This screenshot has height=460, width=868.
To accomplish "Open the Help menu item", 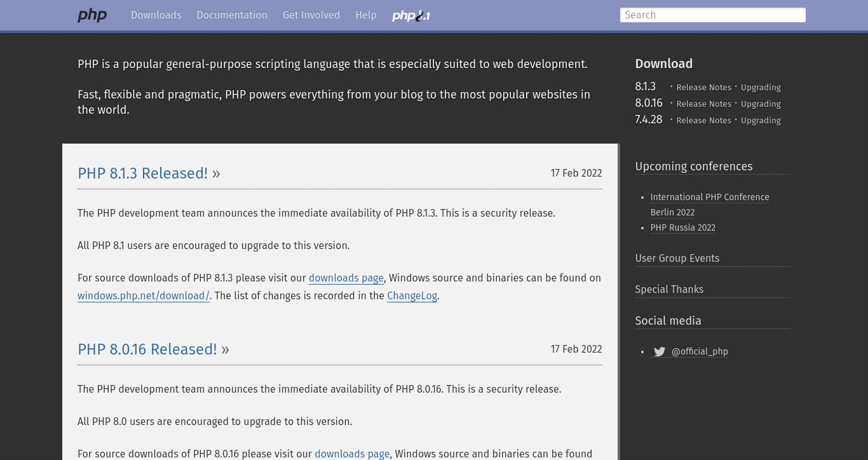I will click(x=366, y=15).
